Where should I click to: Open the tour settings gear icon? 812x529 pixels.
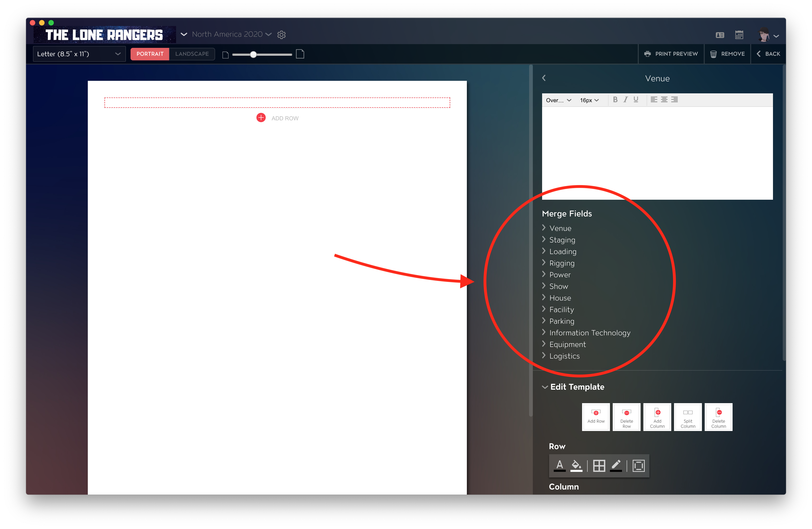coord(281,35)
